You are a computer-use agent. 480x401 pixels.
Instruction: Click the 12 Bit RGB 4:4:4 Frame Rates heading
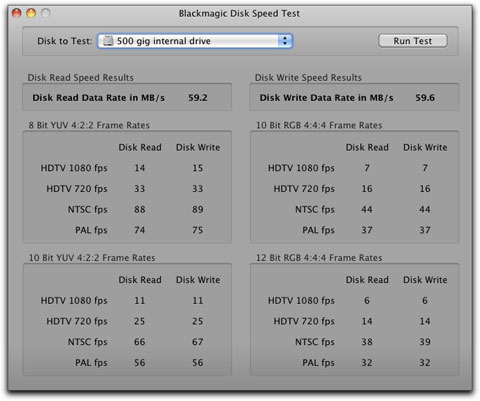tap(319, 258)
